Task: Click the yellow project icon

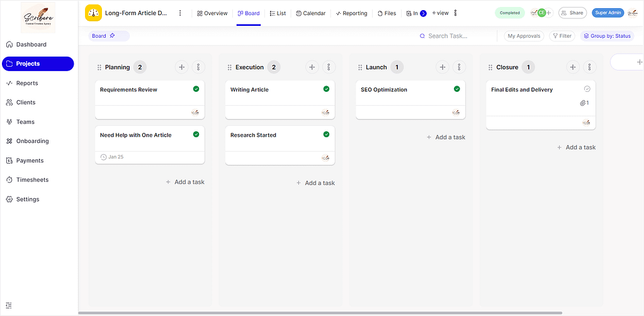Action: pos(93,13)
